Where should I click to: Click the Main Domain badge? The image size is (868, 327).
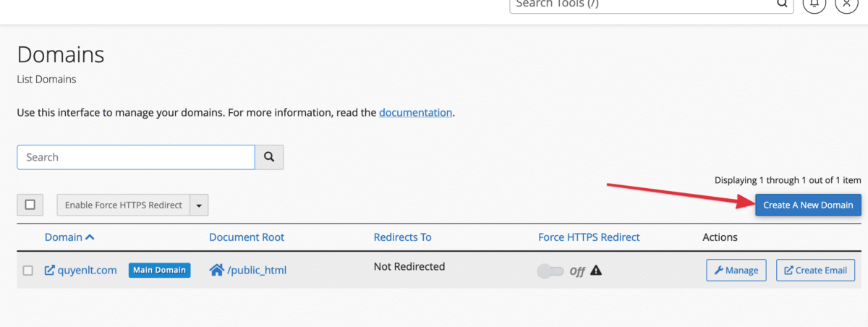pos(160,271)
